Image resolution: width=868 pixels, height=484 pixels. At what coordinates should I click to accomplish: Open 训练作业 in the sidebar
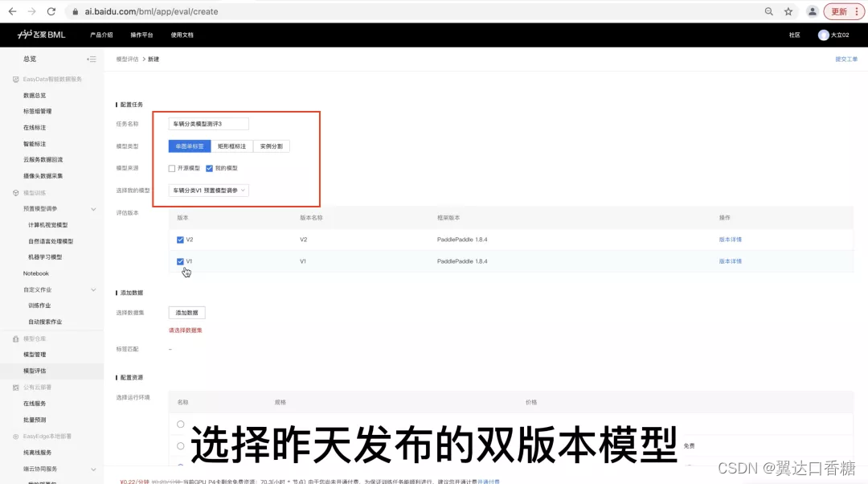[x=39, y=306]
